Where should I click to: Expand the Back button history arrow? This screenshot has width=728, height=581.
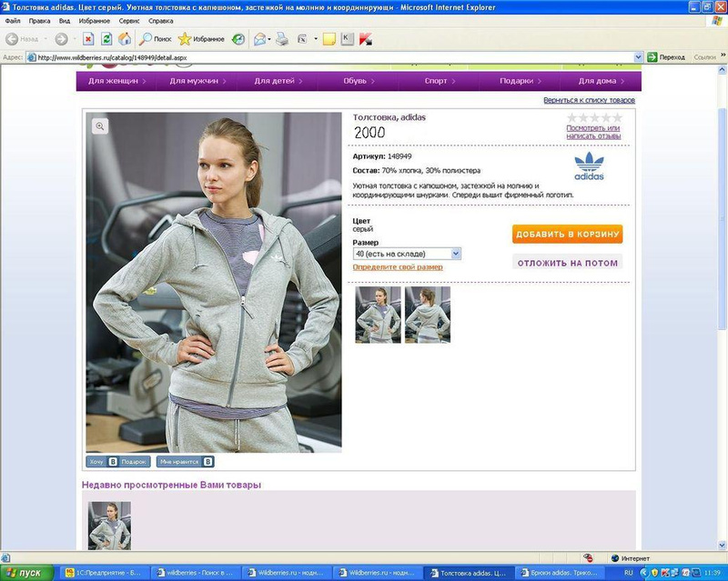point(45,39)
